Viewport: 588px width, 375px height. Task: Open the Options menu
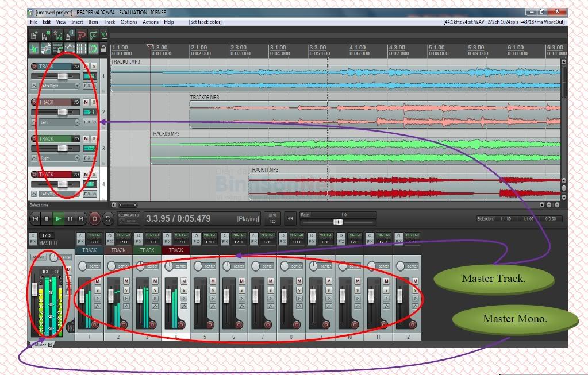pyautogui.click(x=129, y=22)
